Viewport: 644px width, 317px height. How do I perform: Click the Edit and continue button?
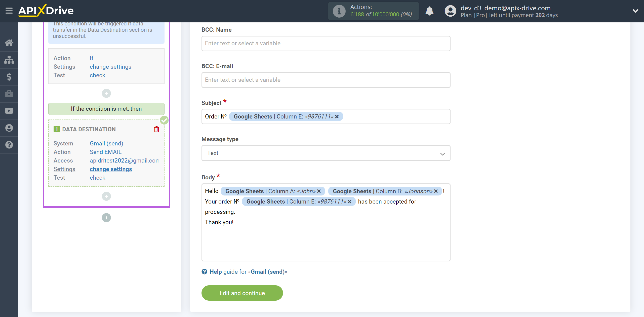[x=242, y=293]
